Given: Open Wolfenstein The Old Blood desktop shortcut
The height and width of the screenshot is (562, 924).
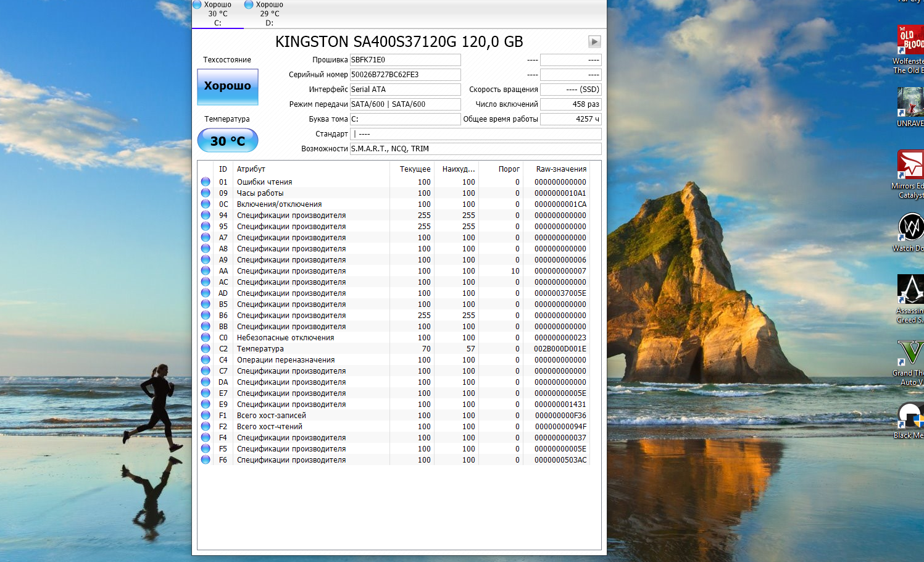Looking at the screenshot, I should pyautogui.click(x=910, y=49).
